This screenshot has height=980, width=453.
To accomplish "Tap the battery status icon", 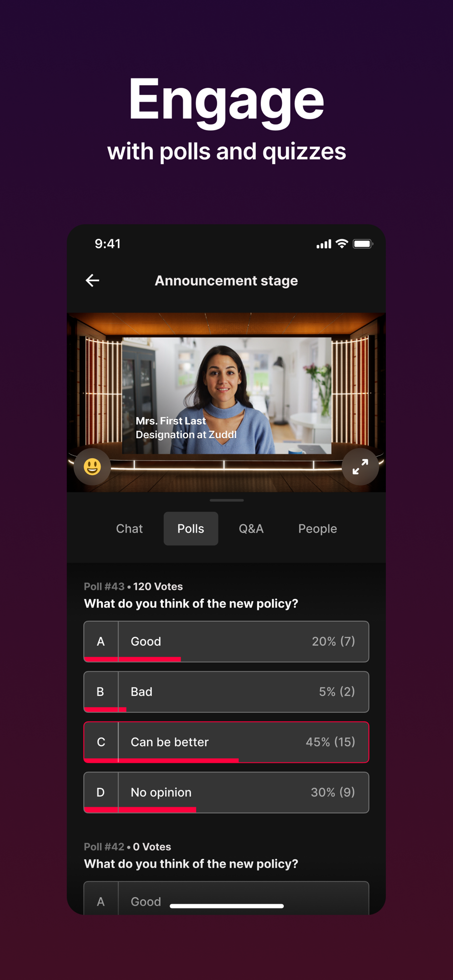I will [x=363, y=244].
